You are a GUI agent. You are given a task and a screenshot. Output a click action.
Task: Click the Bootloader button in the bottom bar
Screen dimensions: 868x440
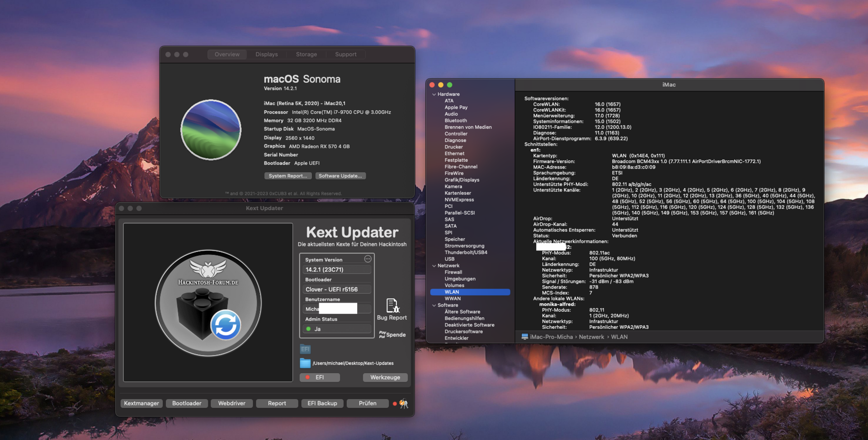click(187, 403)
